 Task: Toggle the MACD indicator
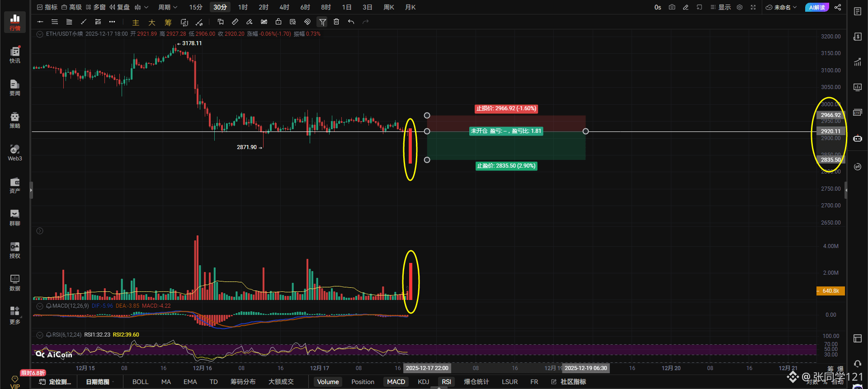click(x=396, y=382)
